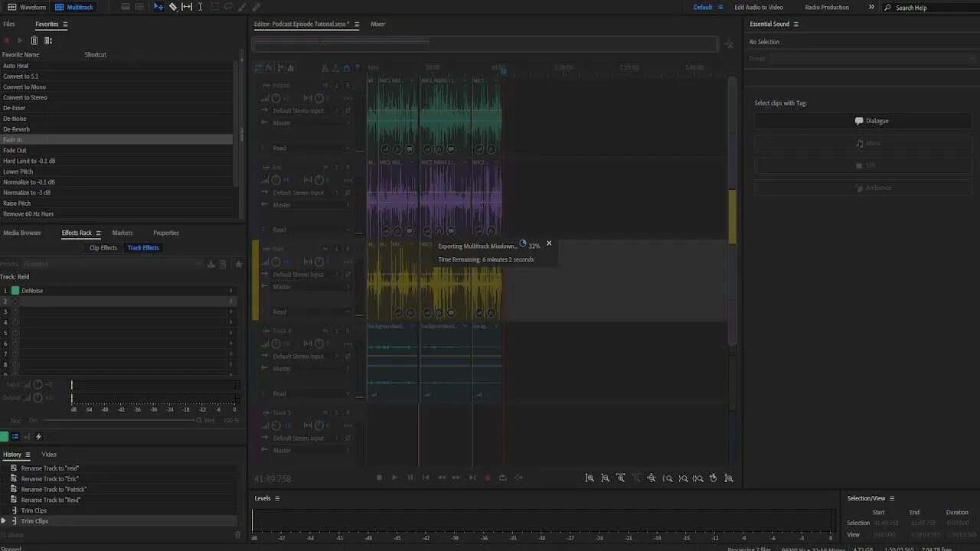This screenshot has height=551, width=980.
Task: Delete effects rack preset trash icon
Action: [x=224, y=264]
